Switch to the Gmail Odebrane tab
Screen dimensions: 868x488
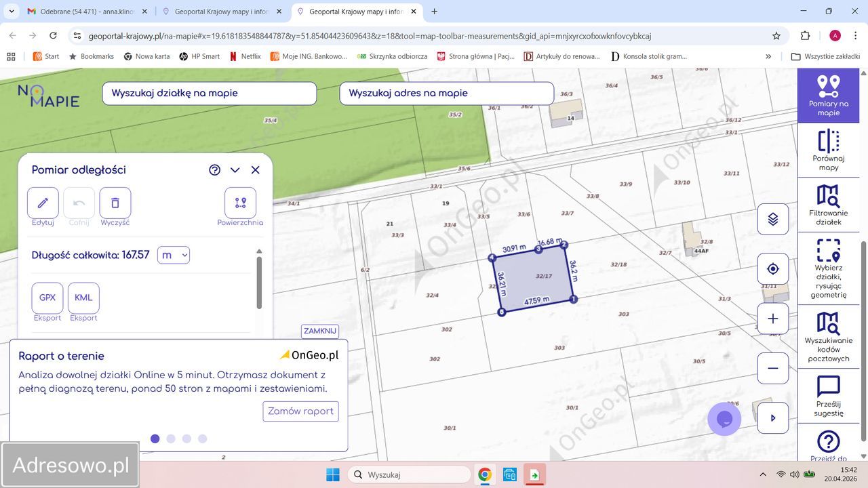tap(81, 12)
